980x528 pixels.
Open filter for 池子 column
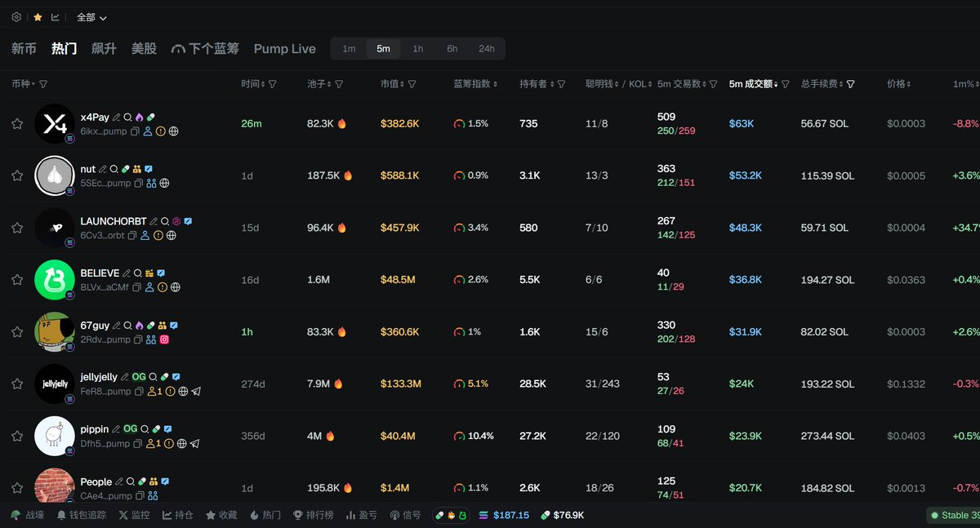click(x=339, y=84)
